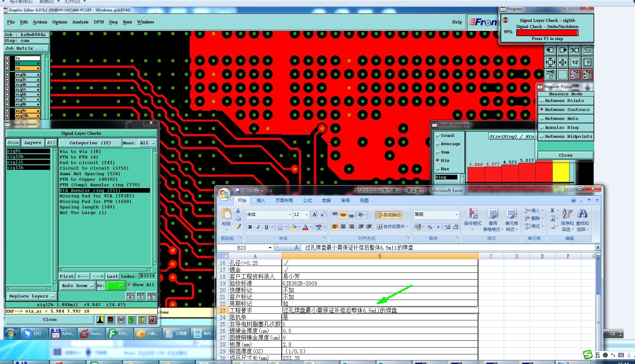This screenshot has width=635, height=364.
Task: Click the Job Matrix button
Action: (x=26, y=48)
